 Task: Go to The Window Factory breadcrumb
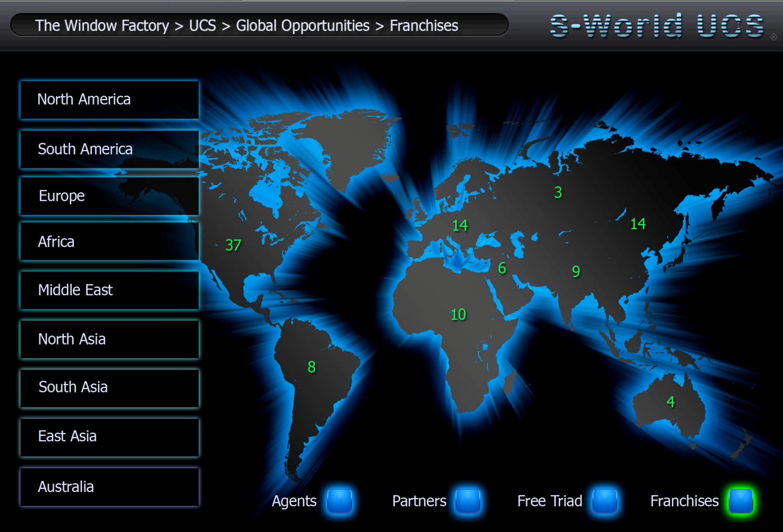(102, 26)
